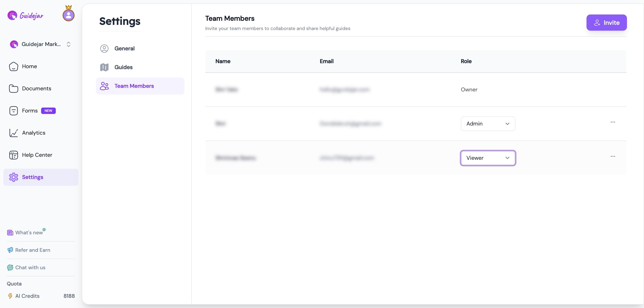Screen dimensions: 644x308
Task: Click the Help Center icon
Action: click(x=13, y=155)
